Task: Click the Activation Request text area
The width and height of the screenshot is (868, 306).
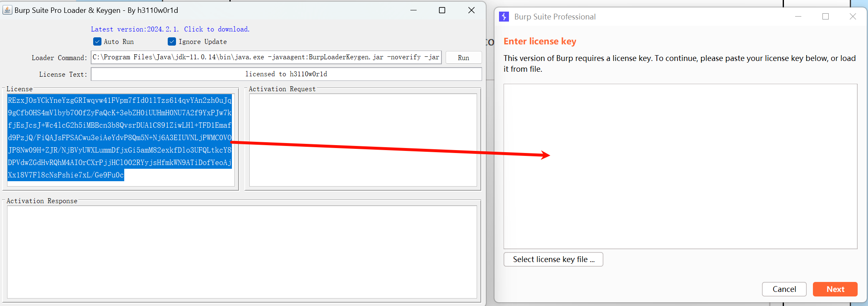Action: tap(363, 140)
